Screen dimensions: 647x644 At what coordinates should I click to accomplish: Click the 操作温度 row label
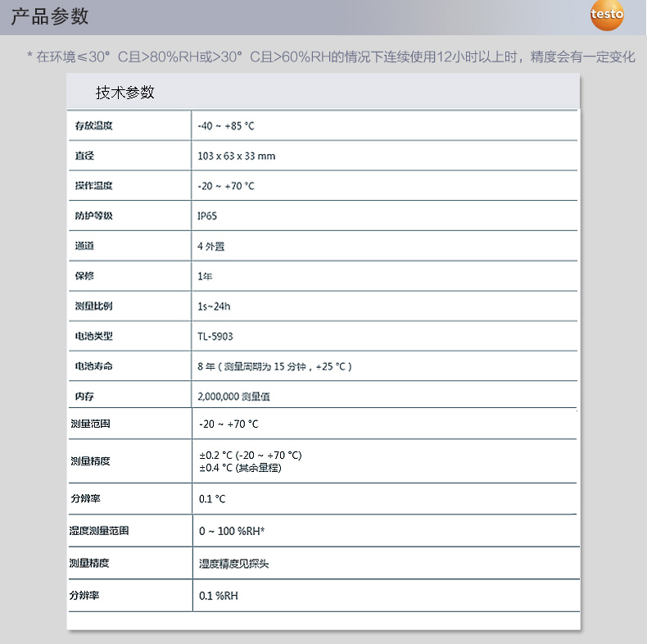coord(93,186)
